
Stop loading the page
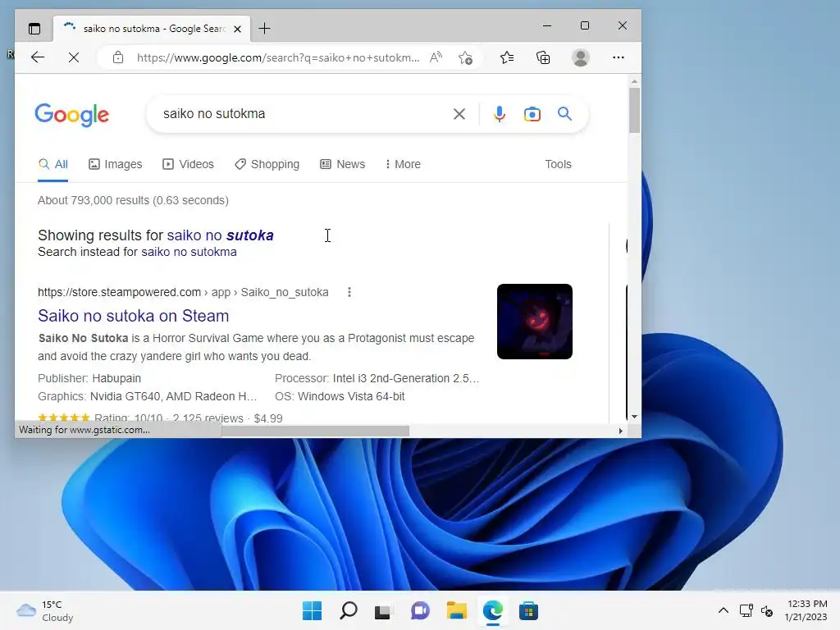click(x=74, y=57)
